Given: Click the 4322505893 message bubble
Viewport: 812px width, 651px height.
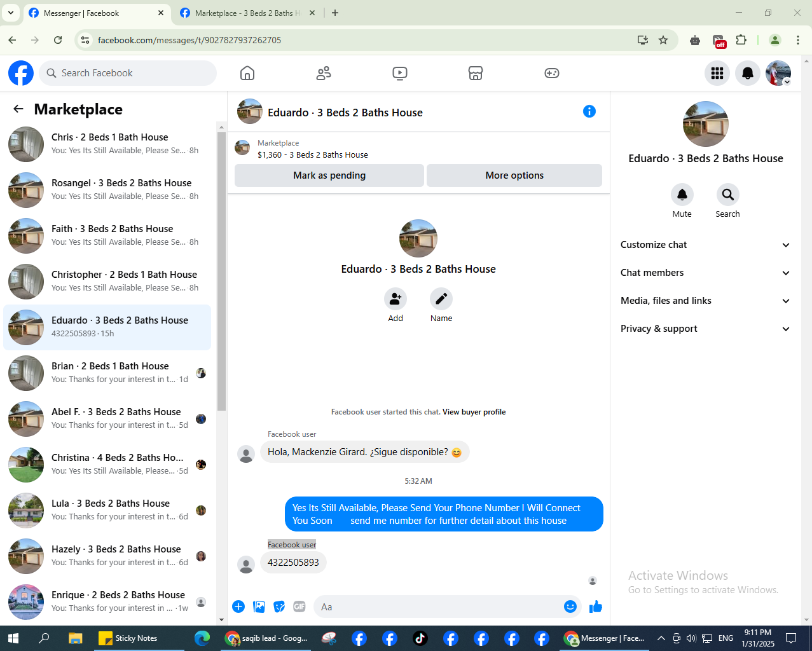Looking at the screenshot, I should click(x=293, y=563).
